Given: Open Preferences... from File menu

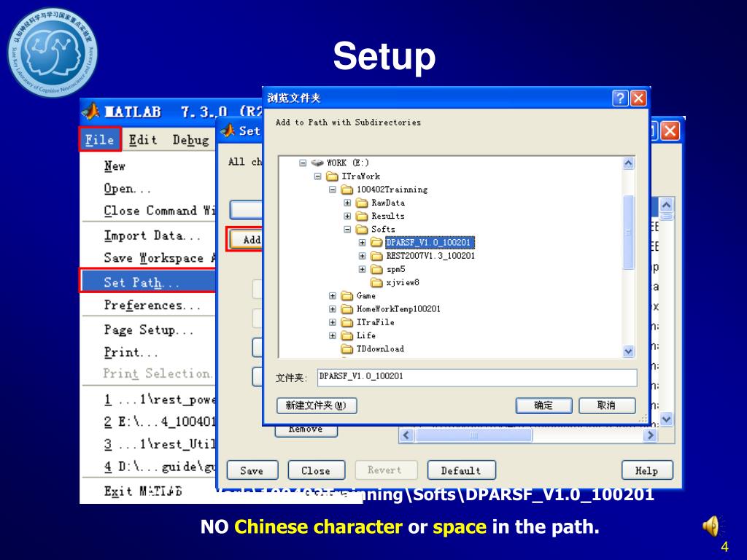Looking at the screenshot, I should [x=152, y=305].
